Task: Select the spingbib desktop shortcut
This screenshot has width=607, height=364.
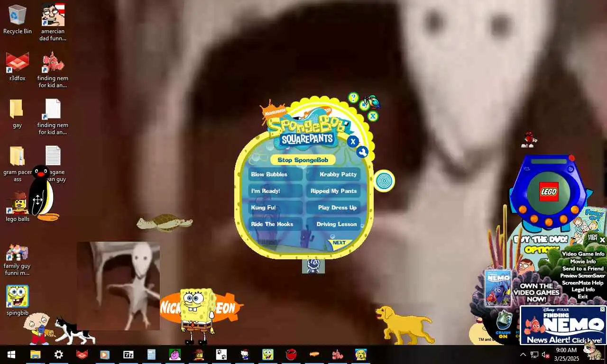Action: 18,300
